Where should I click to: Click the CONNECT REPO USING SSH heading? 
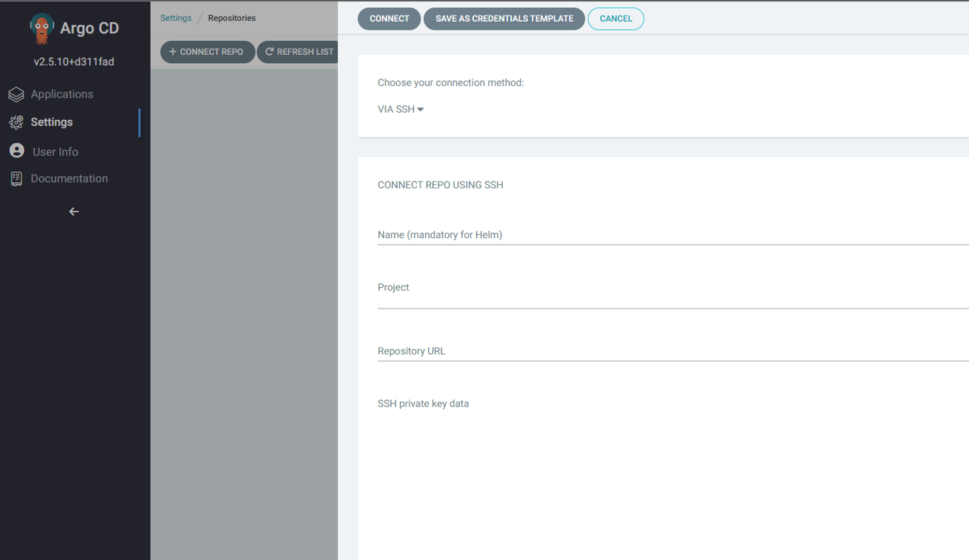click(x=440, y=185)
